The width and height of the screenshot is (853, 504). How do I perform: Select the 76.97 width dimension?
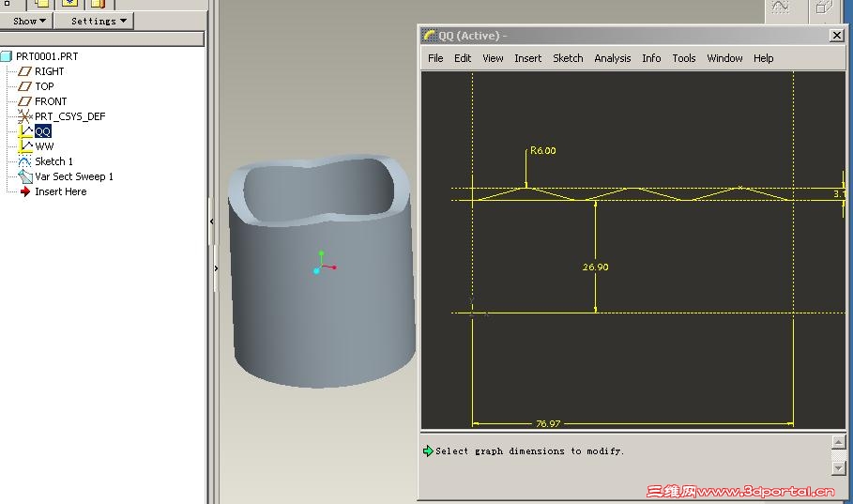coord(548,423)
